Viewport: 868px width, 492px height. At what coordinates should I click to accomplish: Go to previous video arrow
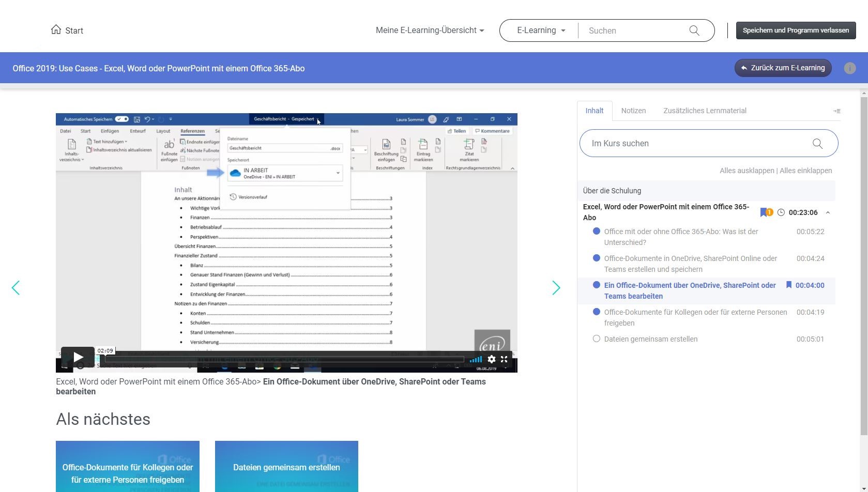[x=16, y=288]
